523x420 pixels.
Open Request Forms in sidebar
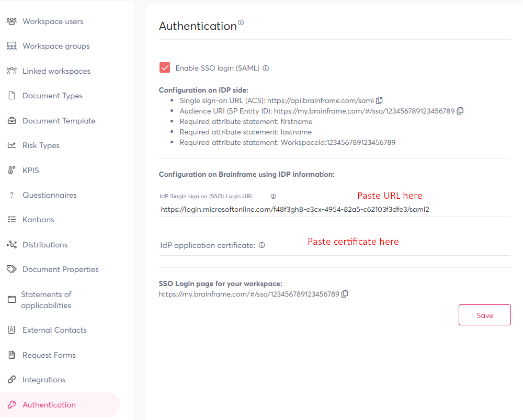pos(49,355)
